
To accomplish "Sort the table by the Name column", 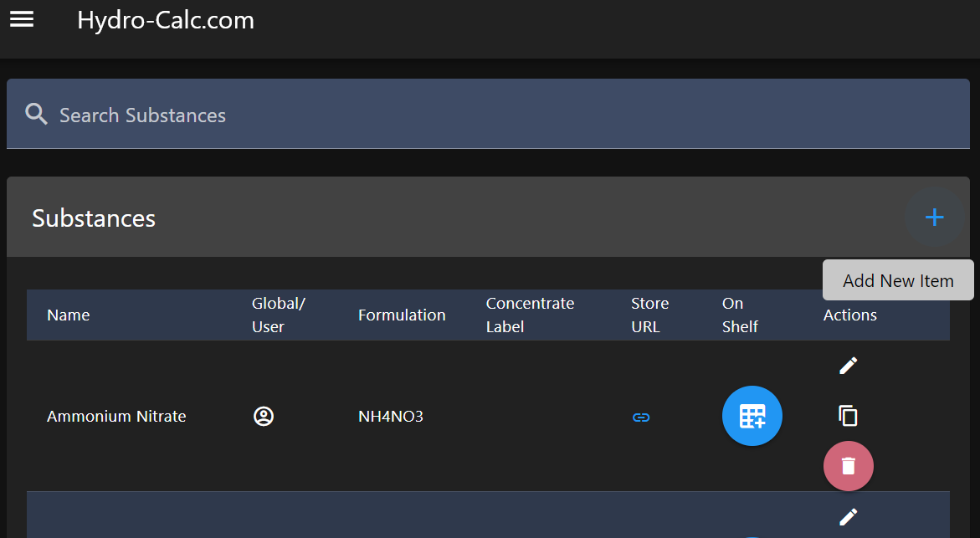I will click(68, 315).
